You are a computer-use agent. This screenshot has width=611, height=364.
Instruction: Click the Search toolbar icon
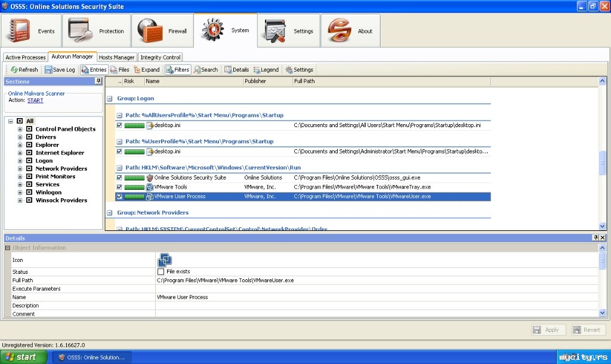coord(198,70)
